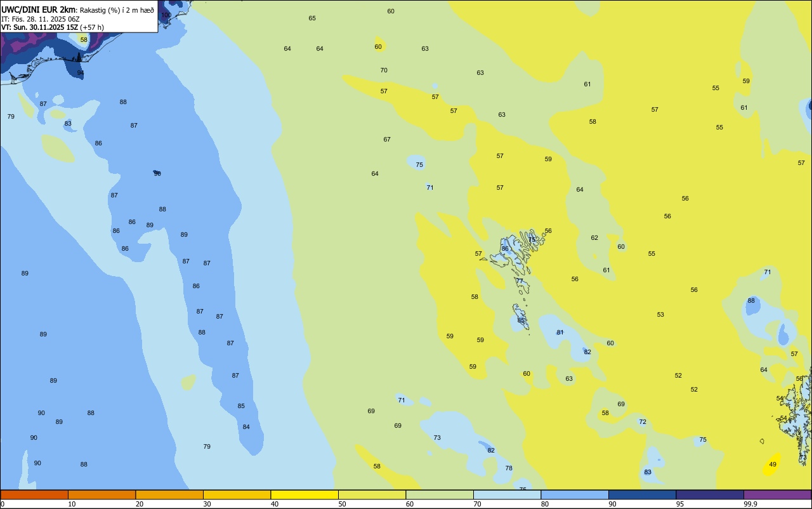Select the 95–99.9 % navy legend swatch

(x=710, y=494)
